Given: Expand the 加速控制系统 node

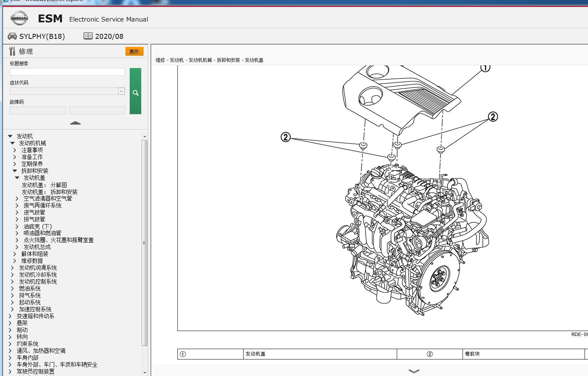Looking at the screenshot, I should pyautogui.click(x=12, y=309).
